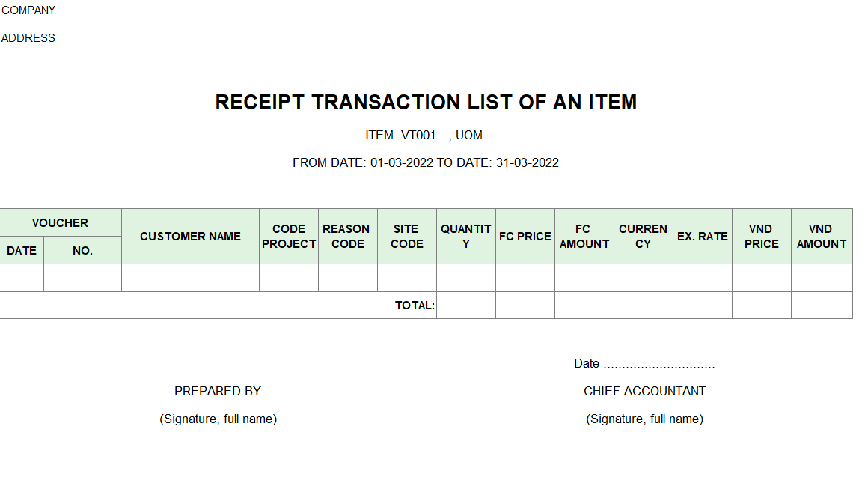Screen dimensions: 868x477
Task: Click the REASON CODE header cell
Action: point(348,237)
